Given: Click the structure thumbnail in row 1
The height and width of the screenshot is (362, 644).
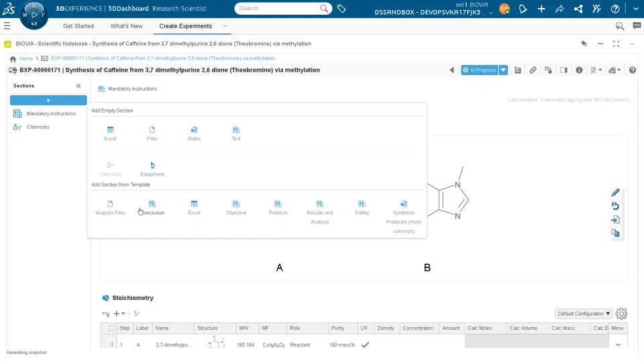Looking at the screenshot, I should coord(216,343).
